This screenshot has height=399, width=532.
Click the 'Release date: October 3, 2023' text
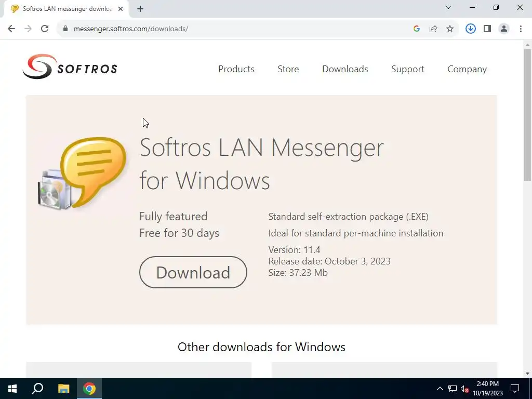click(329, 261)
